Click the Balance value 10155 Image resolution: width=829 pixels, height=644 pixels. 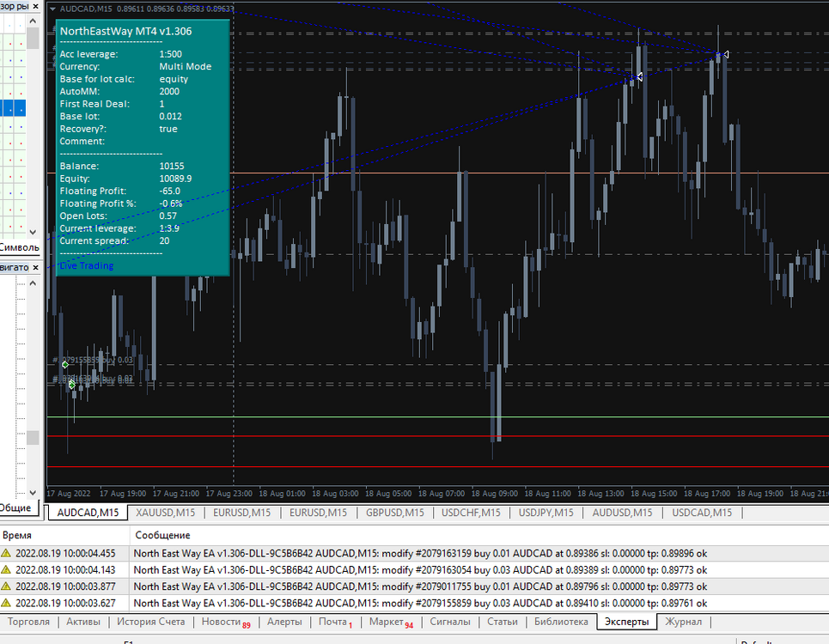(172, 166)
